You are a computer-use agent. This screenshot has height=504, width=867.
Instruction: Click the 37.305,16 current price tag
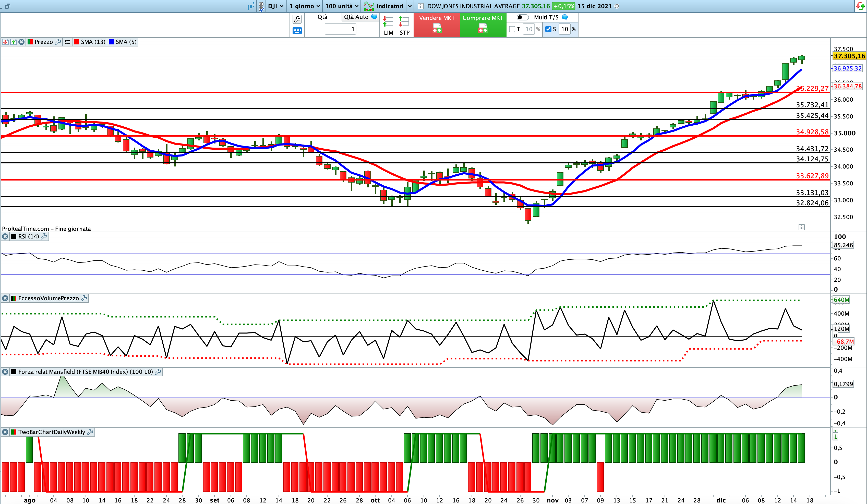[849, 56]
